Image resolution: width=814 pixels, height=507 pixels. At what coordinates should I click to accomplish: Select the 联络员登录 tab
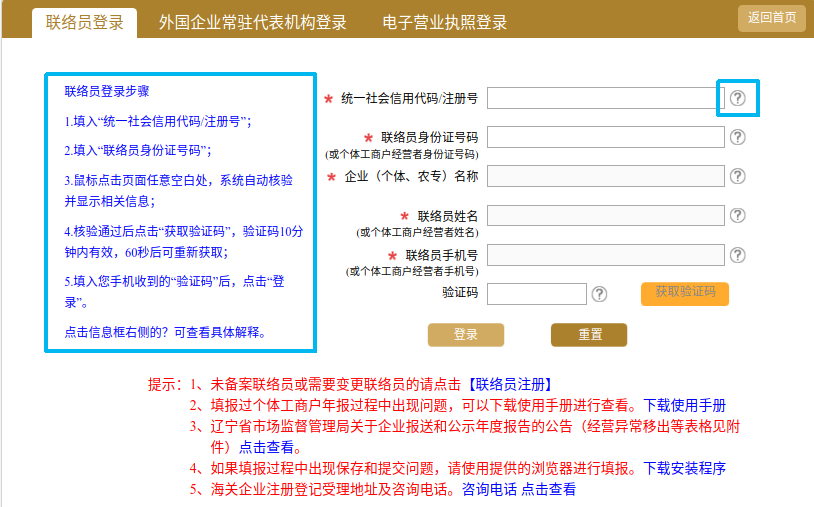coord(85,22)
